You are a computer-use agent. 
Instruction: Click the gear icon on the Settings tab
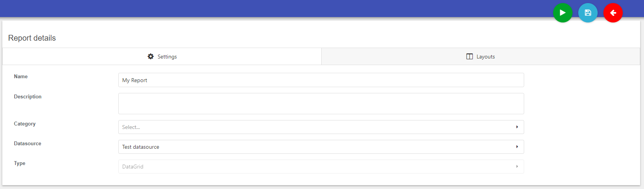151,57
